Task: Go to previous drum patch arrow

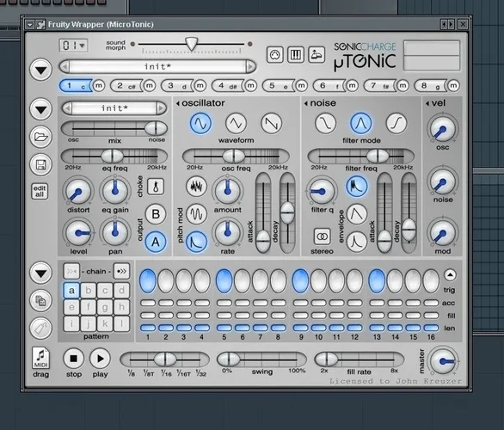Action: (x=67, y=108)
